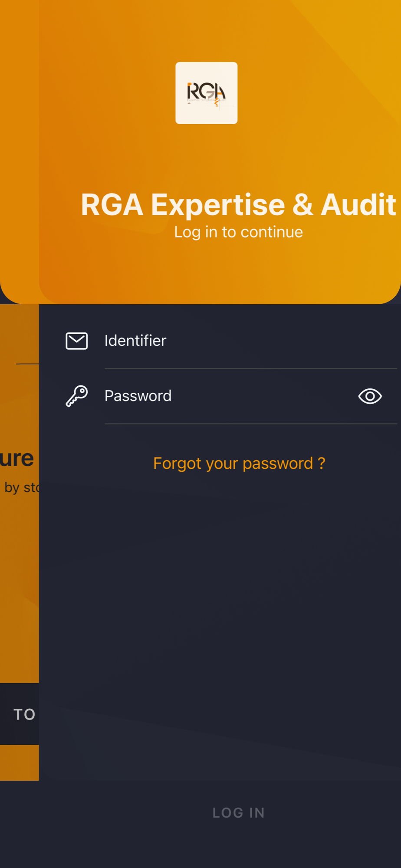
Task: Click the 'by sto' text on left card
Action: pyautogui.click(x=22, y=487)
